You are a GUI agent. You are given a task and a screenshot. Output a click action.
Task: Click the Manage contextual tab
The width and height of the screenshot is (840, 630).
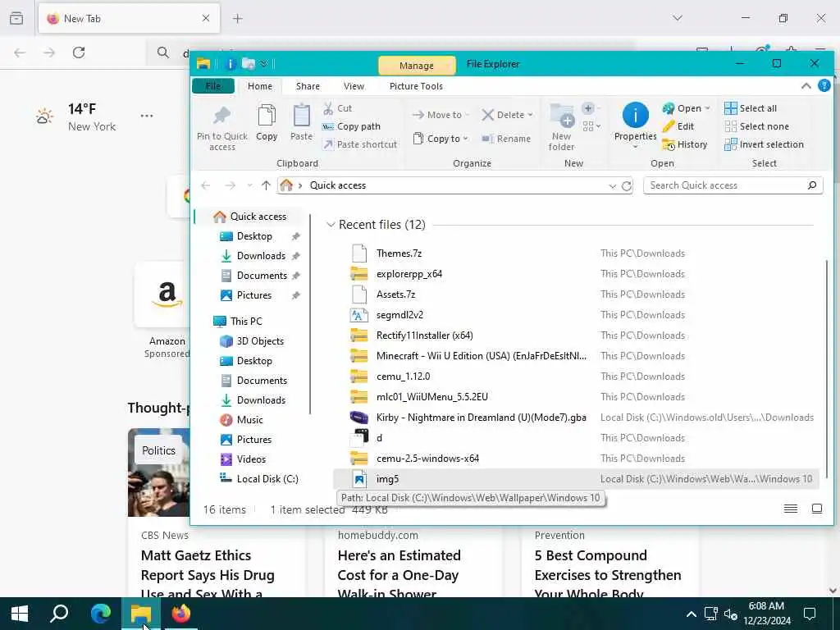click(417, 66)
